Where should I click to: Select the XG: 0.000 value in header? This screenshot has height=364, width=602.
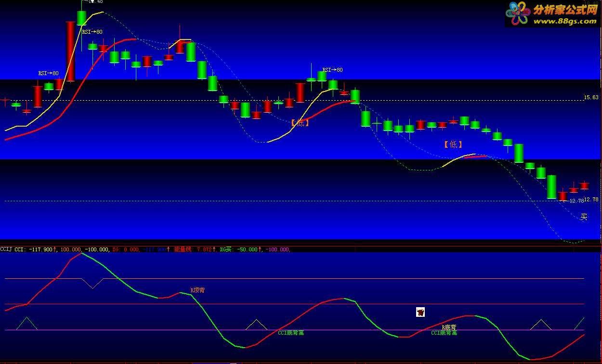[x=126, y=249]
